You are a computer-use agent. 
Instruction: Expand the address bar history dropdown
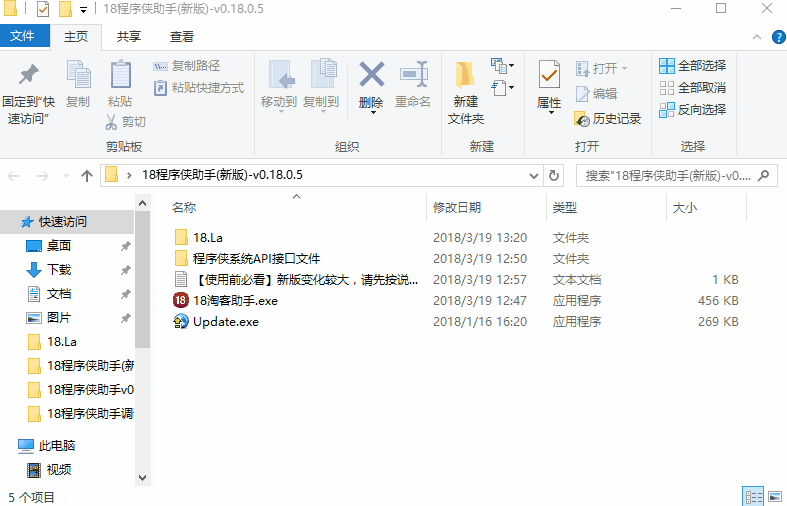[535, 175]
